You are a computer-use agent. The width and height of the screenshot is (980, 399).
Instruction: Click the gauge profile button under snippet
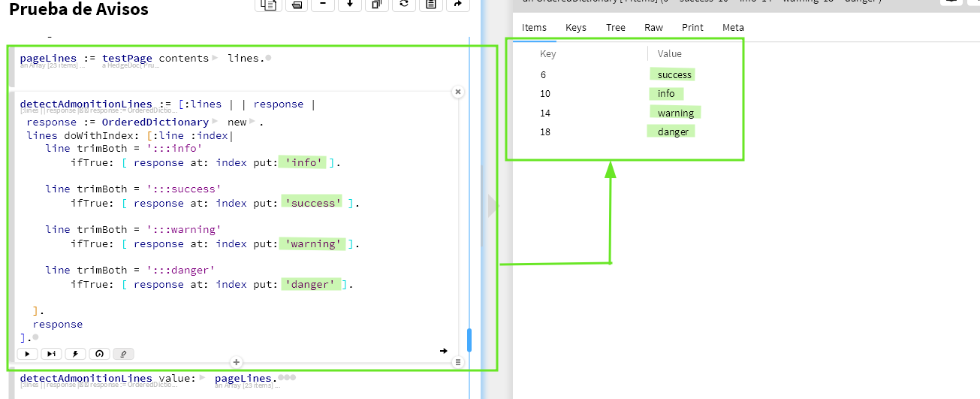[99, 353]
